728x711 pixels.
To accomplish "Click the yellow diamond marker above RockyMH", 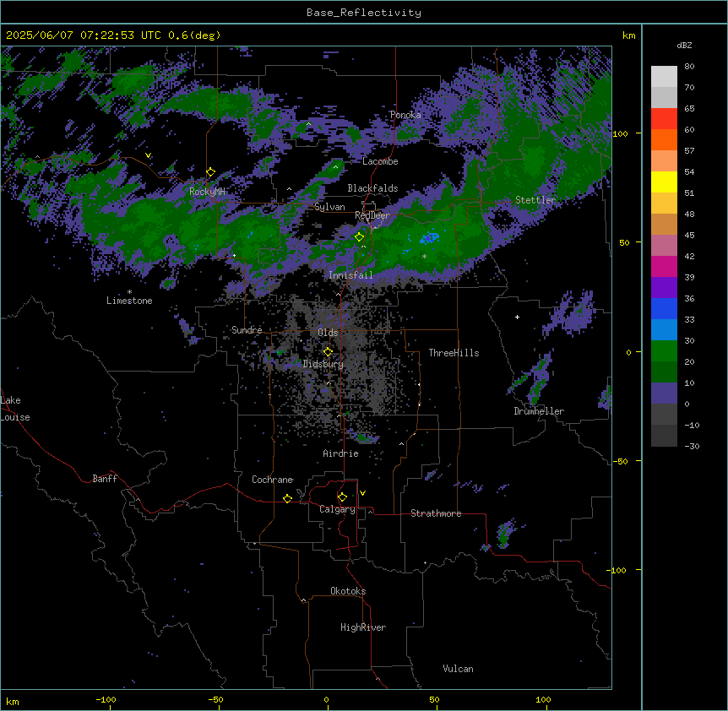I will pos(210,171).
